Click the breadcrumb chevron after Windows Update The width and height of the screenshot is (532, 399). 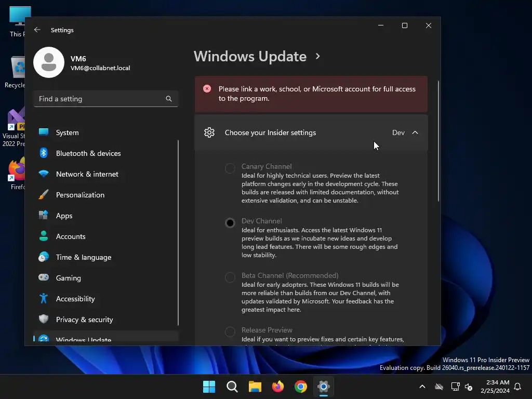pyautogui.click(x=318, y=56)
